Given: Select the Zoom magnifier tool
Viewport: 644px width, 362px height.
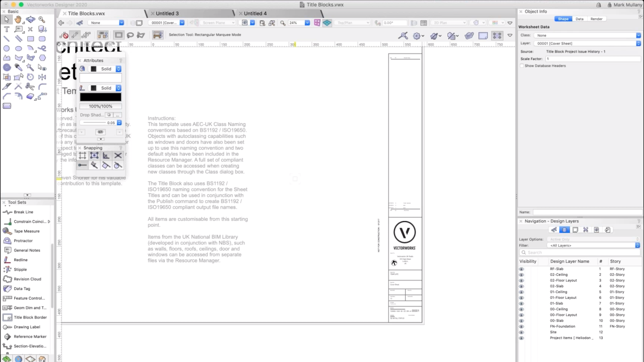Looking at the screenshot, I should pyautogui.click(x=42, y=20).
